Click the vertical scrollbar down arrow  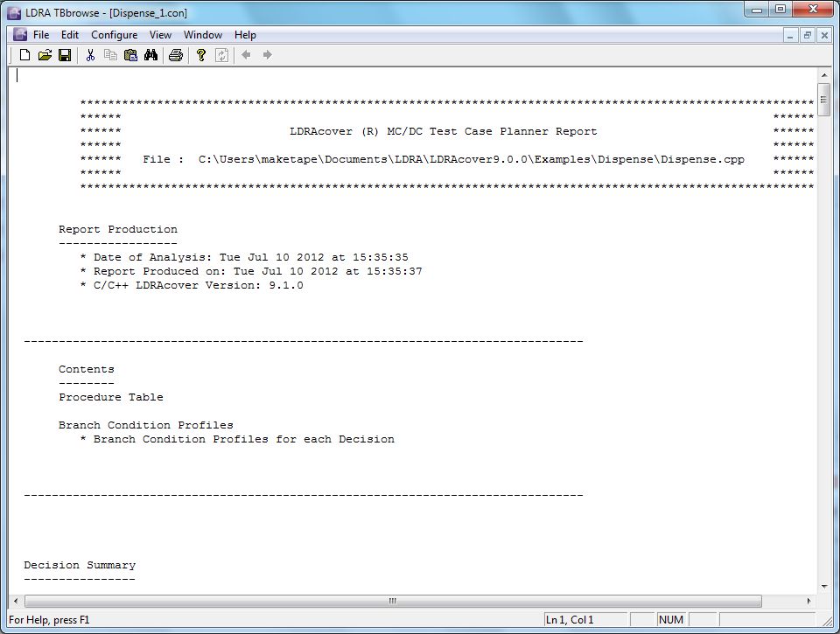tap(823, 587)
